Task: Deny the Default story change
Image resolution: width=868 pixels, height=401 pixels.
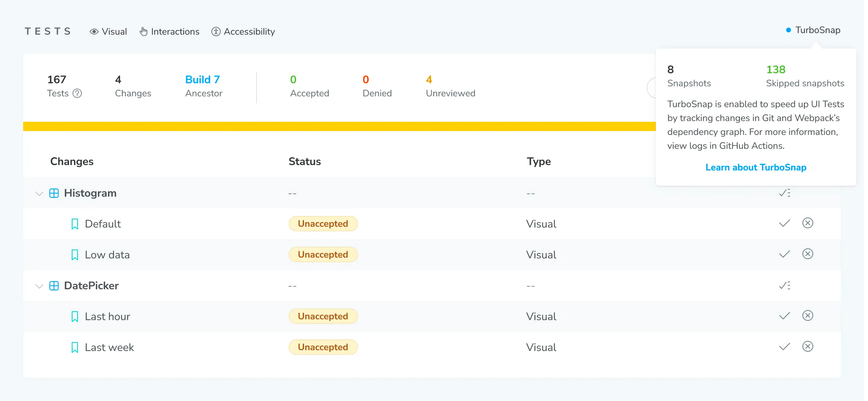Action: click(808, 223)
